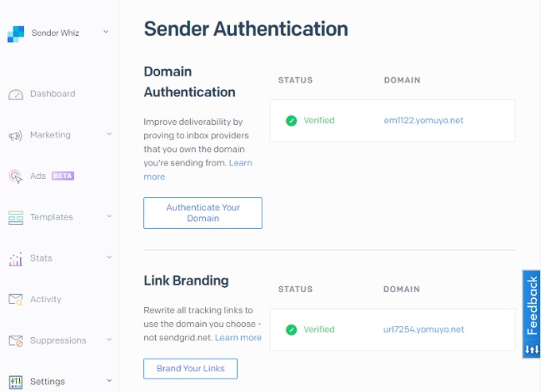This screenshot has height=392, width=541.
Task: Open the Ads BETA menu item
Action: (52, 176)
